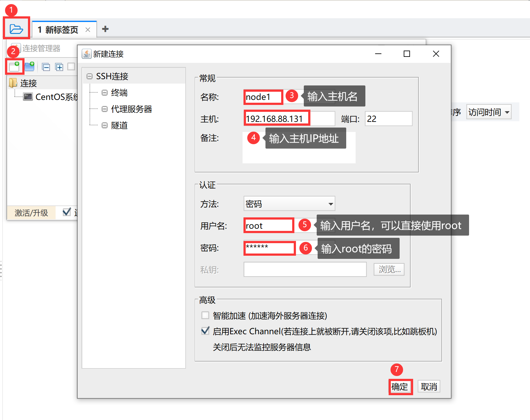
Task: Open the 方法 authentication dropdown
Action: point(289,204)
